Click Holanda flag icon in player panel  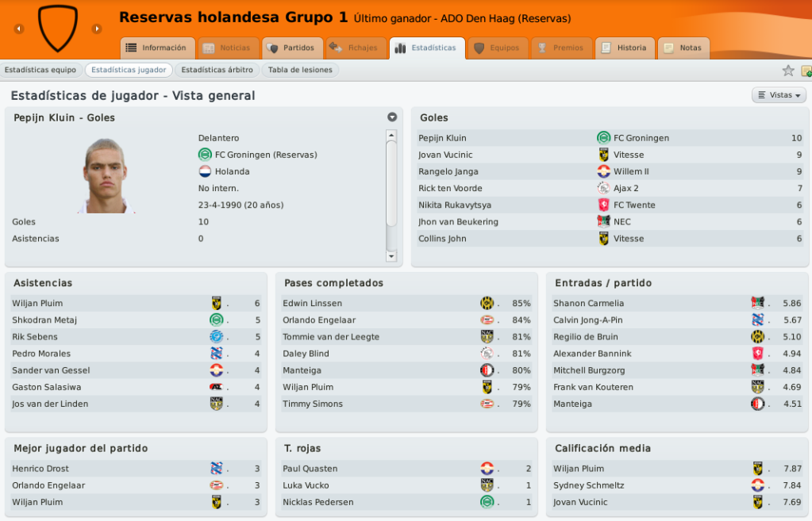coord(205,171)
